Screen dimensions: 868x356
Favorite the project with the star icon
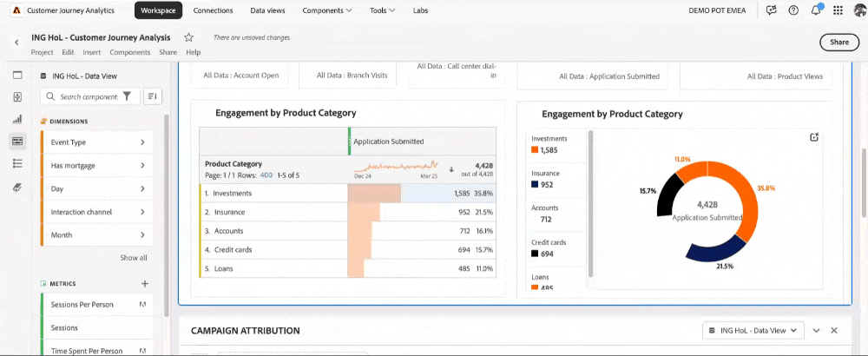[188, 37]
